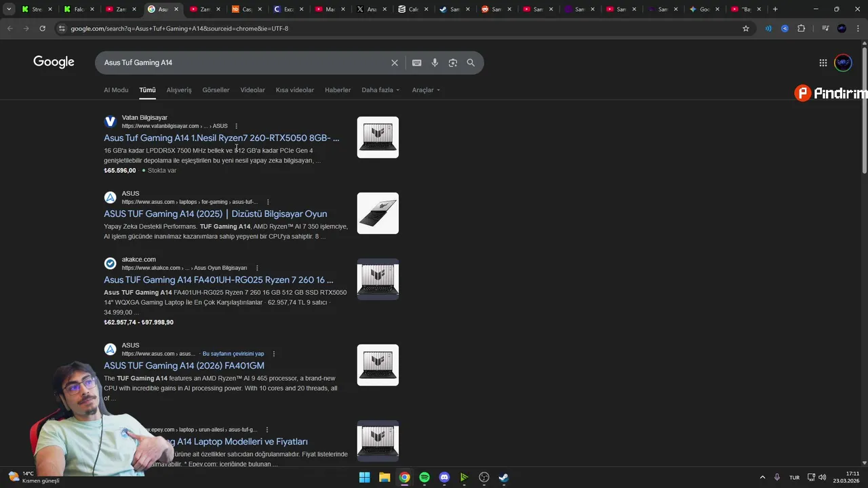868x488 pixels.
Task: Switch to Haberler tab
Action: point(338,90)
